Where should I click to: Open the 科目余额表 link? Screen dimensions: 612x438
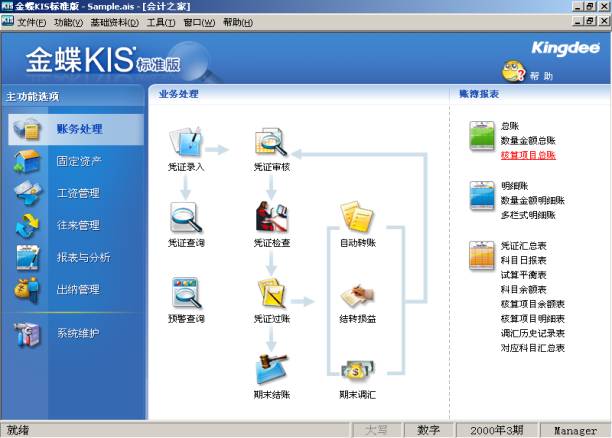(x=523, y=290)
